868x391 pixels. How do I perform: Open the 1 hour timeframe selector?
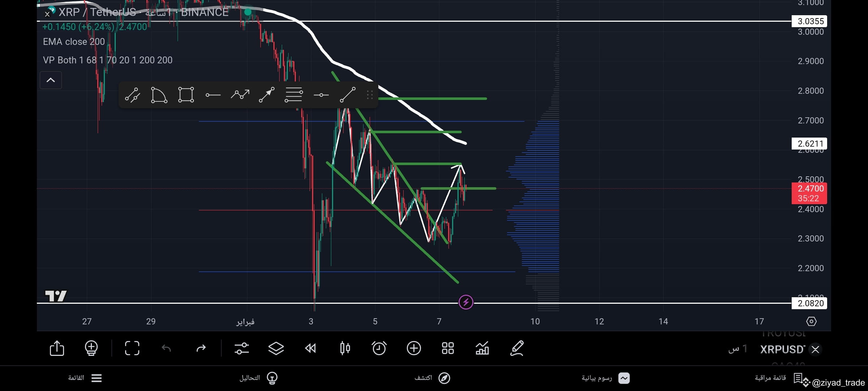(737, 349)
